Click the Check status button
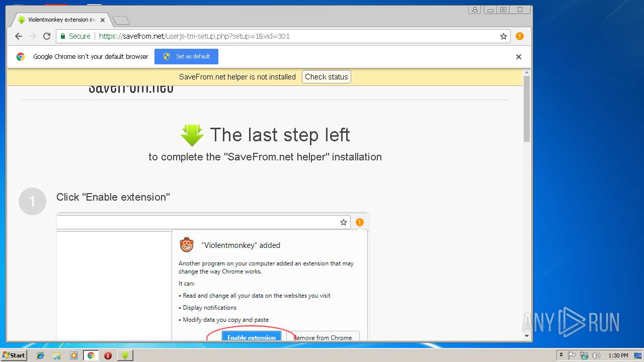Viewport: 644px width, 362px height. point(327,77)
